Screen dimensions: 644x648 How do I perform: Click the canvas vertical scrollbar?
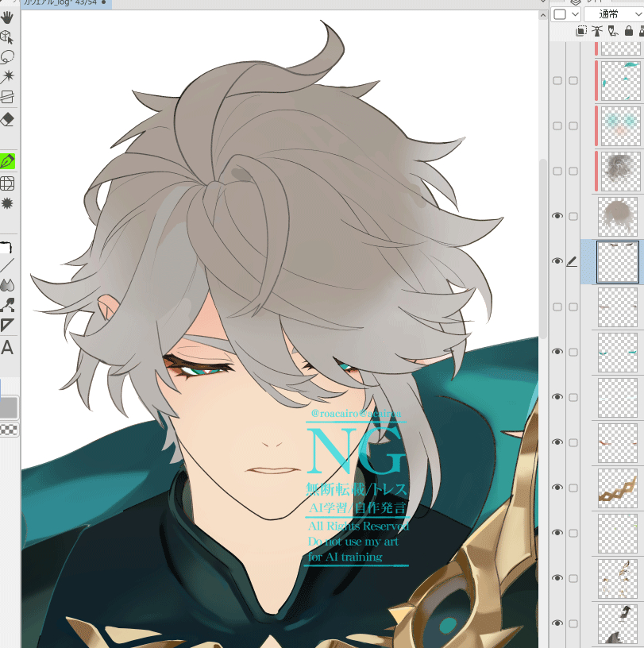(543, 238)
